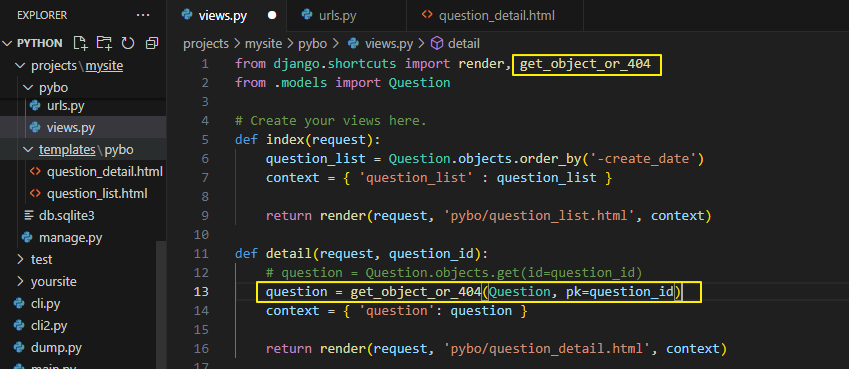Screen dimensions: 849x369
Task: Switch to the views.py editor tab
Action: coord(223,16)
